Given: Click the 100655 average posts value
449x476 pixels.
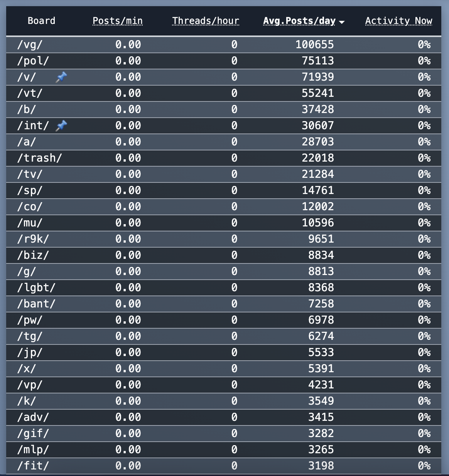Looking at the screenshot, I should click(x=315, y=45).
